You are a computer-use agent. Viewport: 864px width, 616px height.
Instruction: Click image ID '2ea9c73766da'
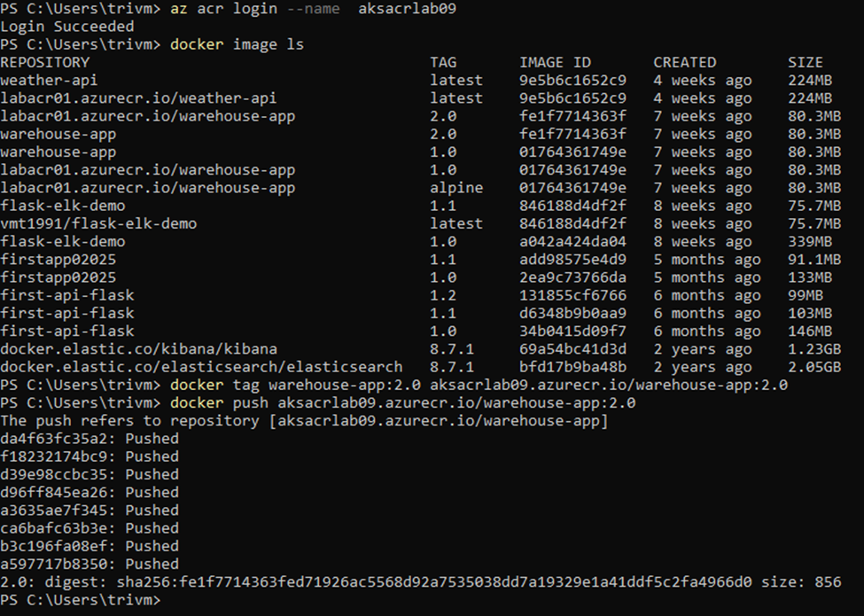coord(572,277)
